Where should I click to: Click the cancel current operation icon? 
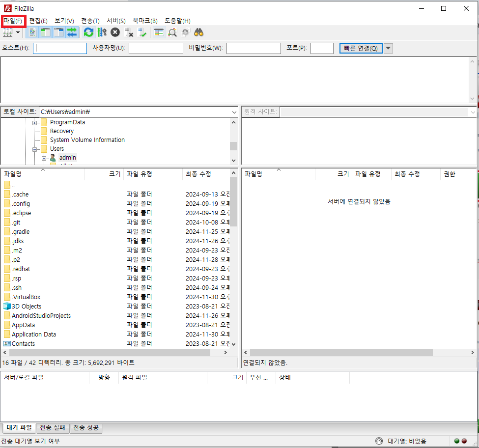(115, 32)
